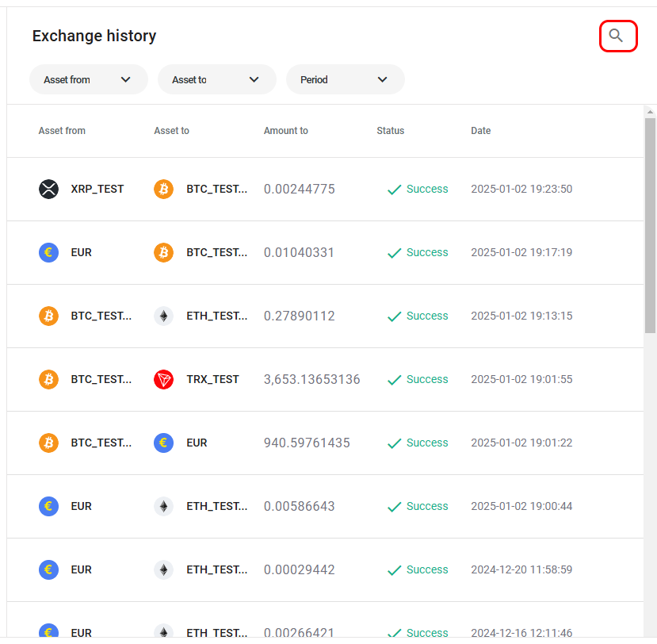Viewport: 657px width, 644px height.
Task: Click the Date column header
Action: click(480, 131)
